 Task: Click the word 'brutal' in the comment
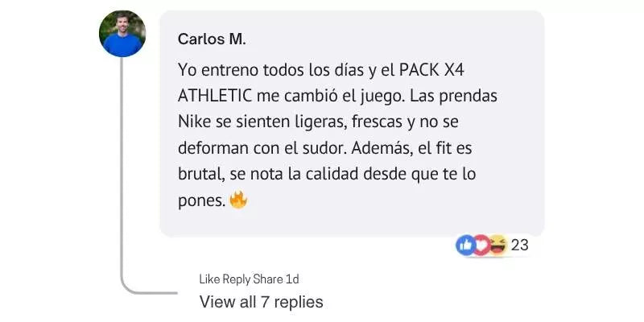(x=200, y=174)
